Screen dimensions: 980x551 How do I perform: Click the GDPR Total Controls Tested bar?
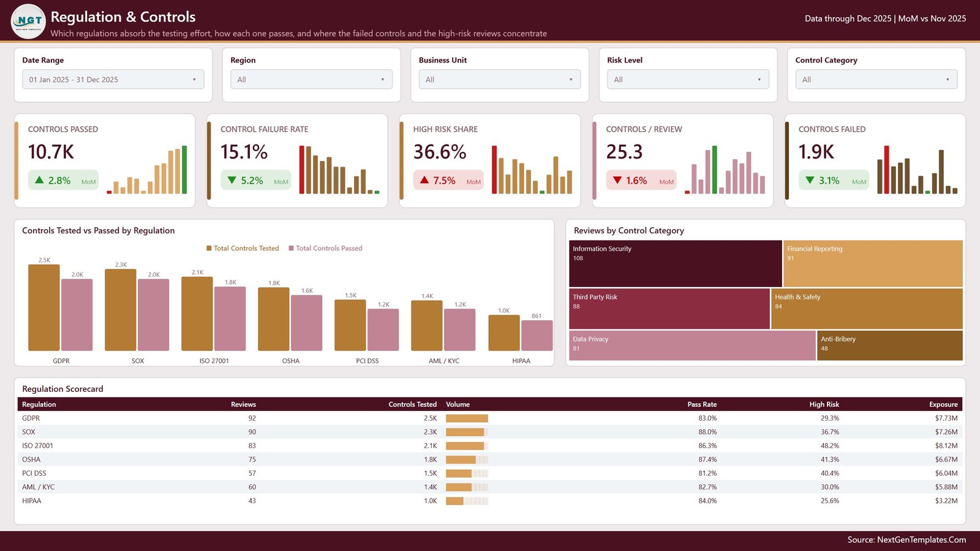point(44,308)
